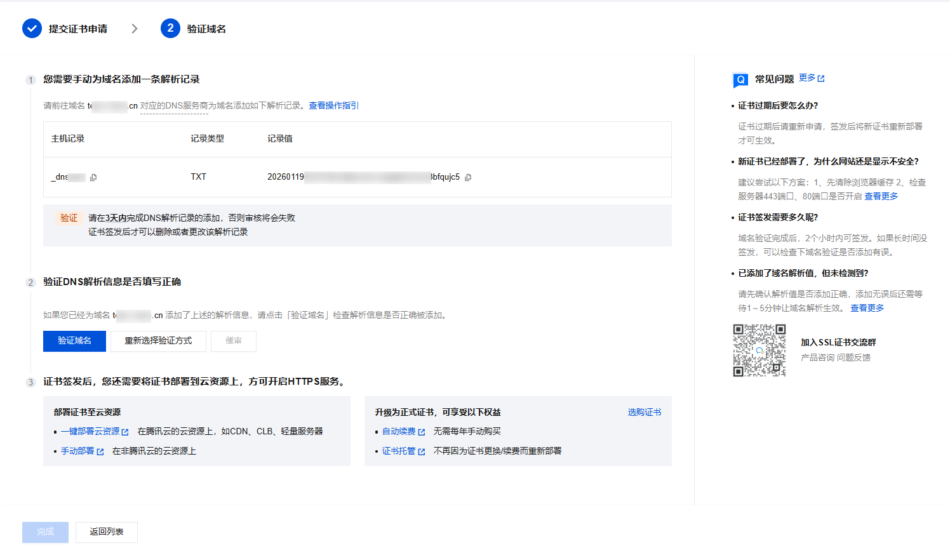
Task: Click the _dns host record text
Action: 69,177
